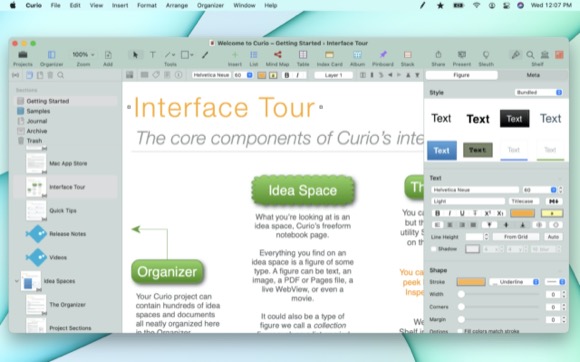Image resolution: width=580 pixels, height=362 pixels.
Task: Switch to the Figure tab
Action: coord(462,75)
